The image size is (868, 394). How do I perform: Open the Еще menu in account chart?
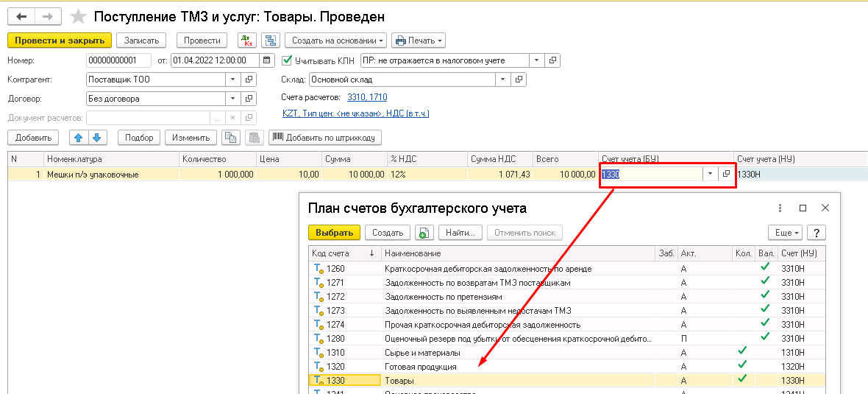click(786, 233)
